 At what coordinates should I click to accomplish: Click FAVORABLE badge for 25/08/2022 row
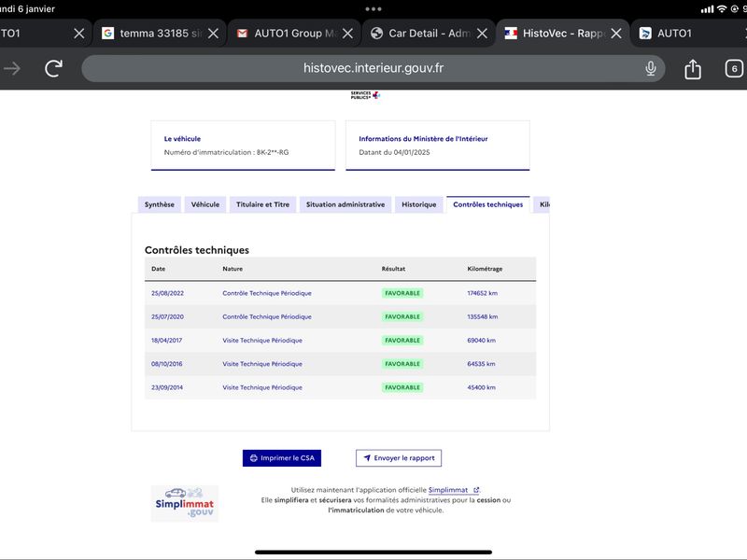[402, 293]
